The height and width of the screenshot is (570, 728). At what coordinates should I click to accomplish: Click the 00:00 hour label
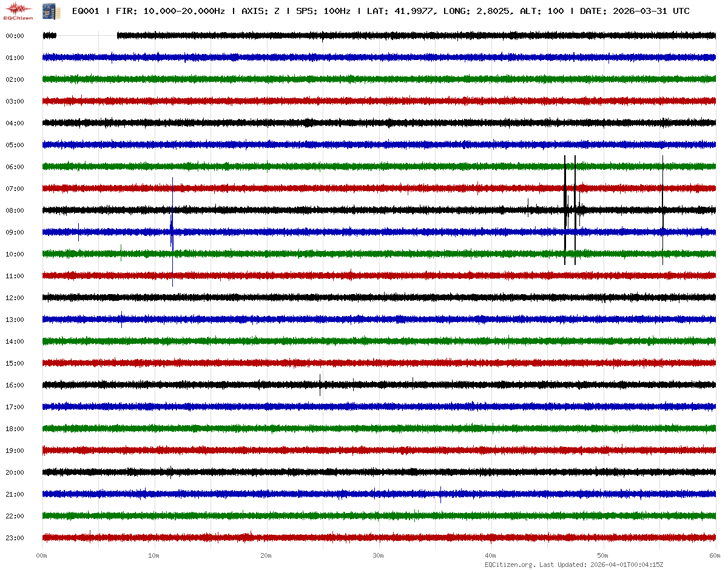click(x=15, y=36)
